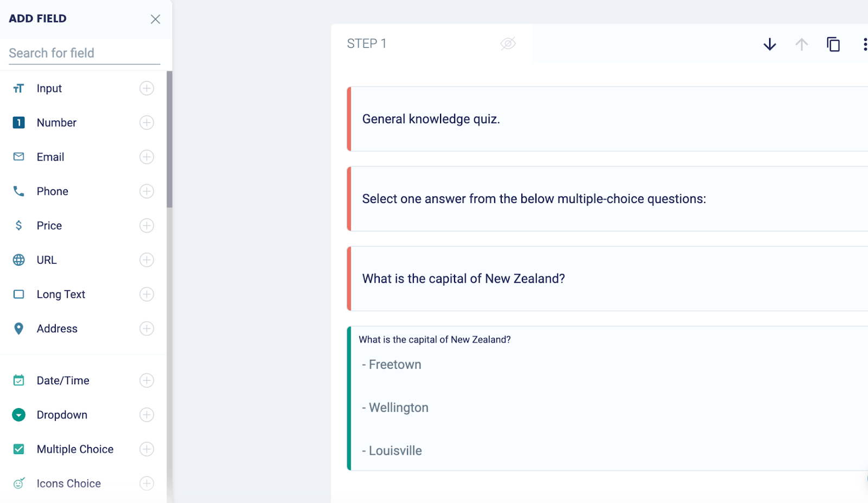Select the Icons Choice smiley icon

(19, 483)
